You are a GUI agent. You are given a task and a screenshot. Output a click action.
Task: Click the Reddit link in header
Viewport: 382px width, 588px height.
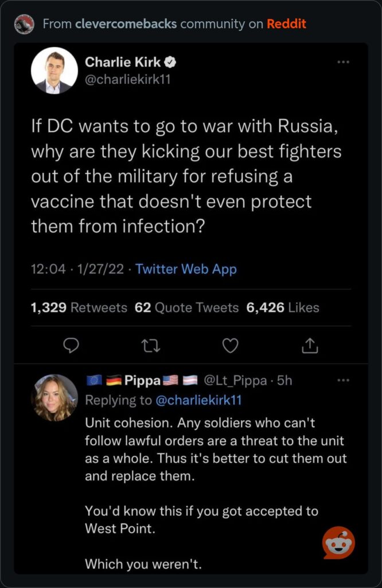[286, 24]
